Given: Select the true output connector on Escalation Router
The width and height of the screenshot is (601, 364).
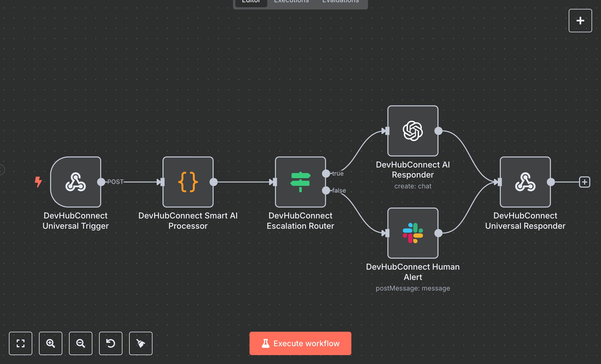Looking at the screenshot, I should [x=326, y=173].
